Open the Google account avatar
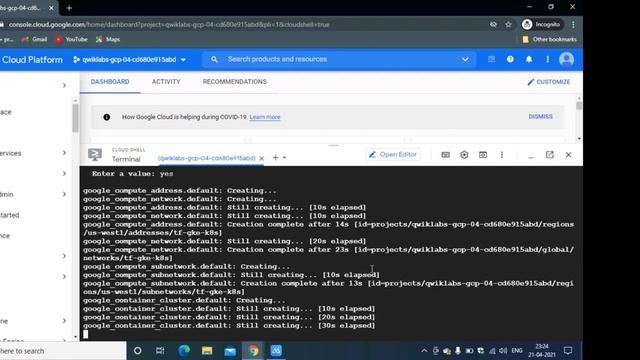Viewport: 640px width, 360px height. [x=566, y=60]
